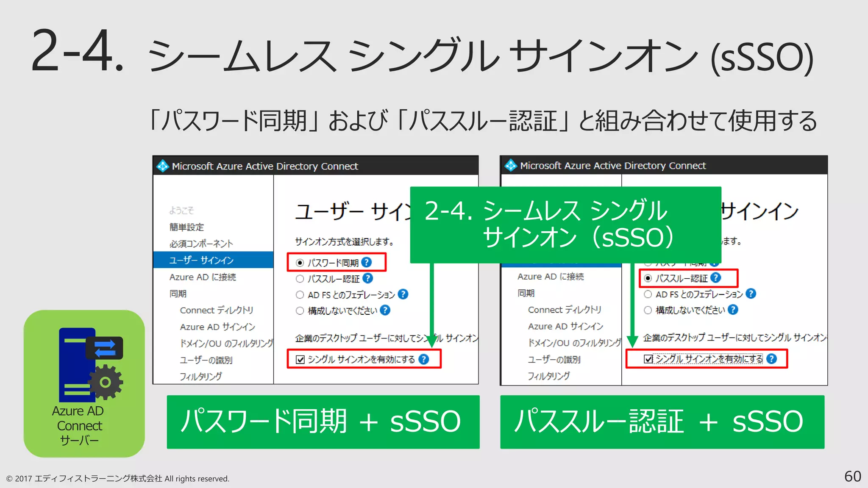Click the Azure AD Connect logo in left window title bar
This screenshot has height=488, width=868.
(x=163, y=166)
